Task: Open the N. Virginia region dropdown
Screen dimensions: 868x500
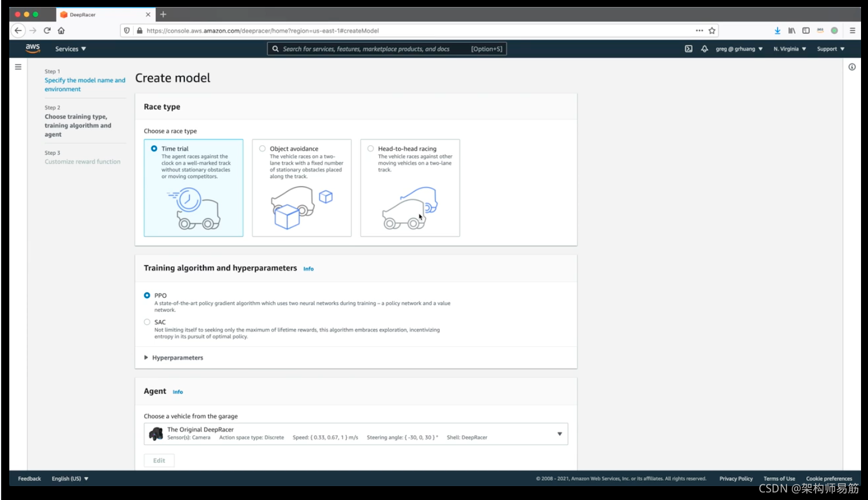Action: 789,49
